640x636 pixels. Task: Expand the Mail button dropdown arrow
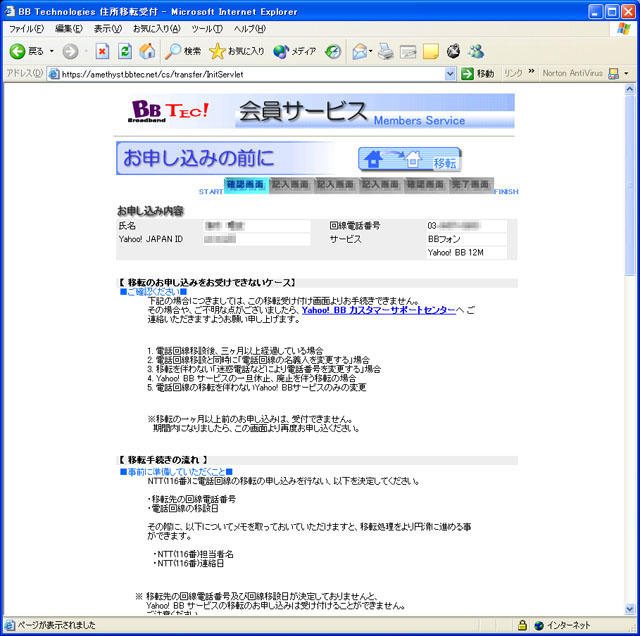[x=371, y=51]
